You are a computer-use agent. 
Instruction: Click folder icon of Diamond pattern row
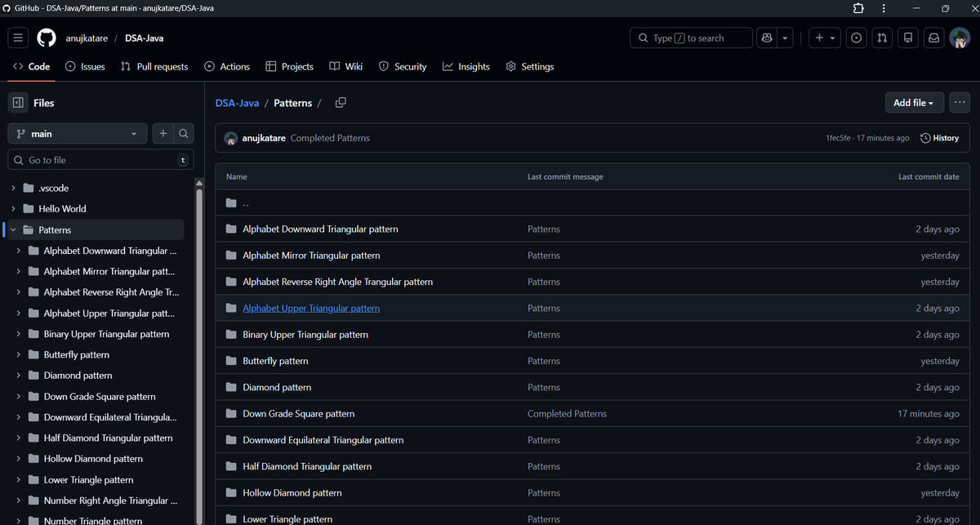231,387
